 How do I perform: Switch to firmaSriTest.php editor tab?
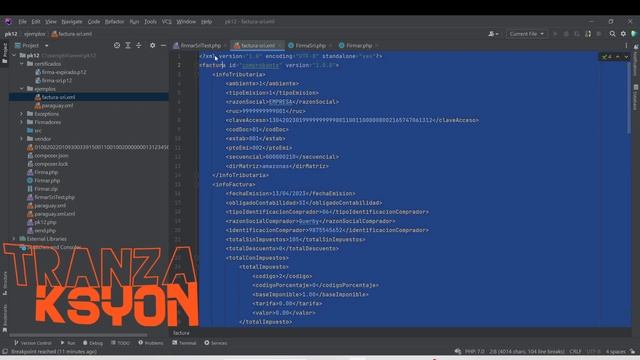(x=200, y=45)
